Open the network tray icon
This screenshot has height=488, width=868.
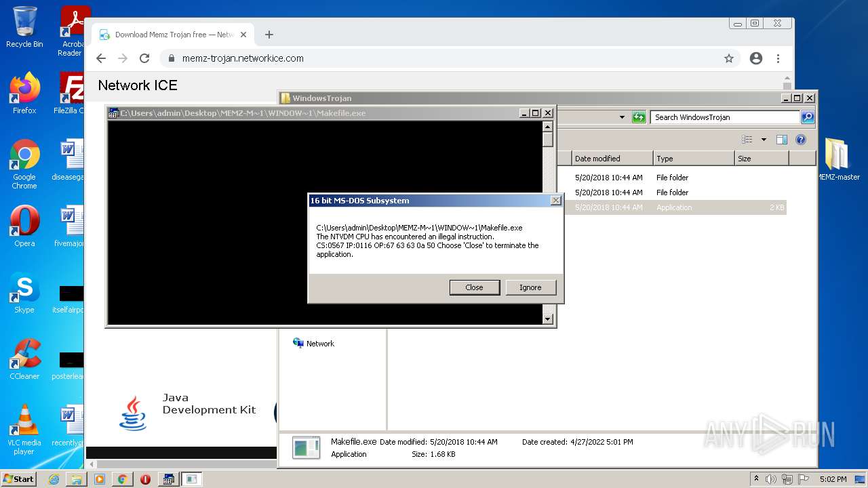(787, 479)
